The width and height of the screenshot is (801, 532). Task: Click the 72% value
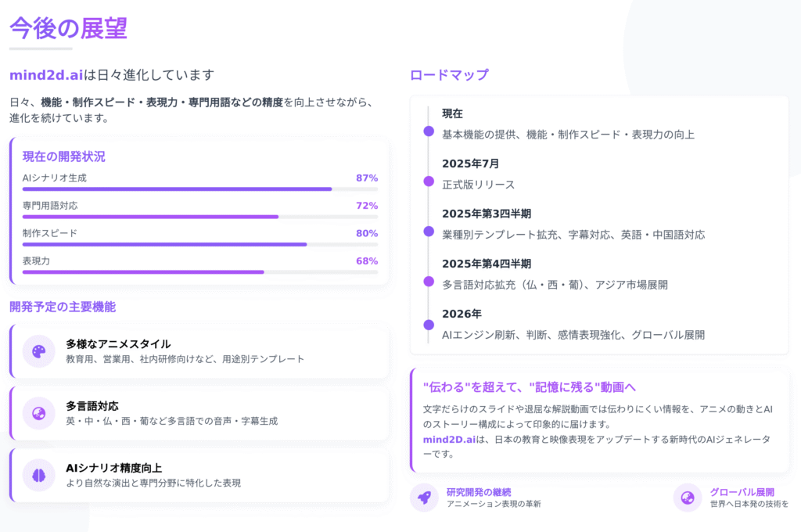click(367, 206)
